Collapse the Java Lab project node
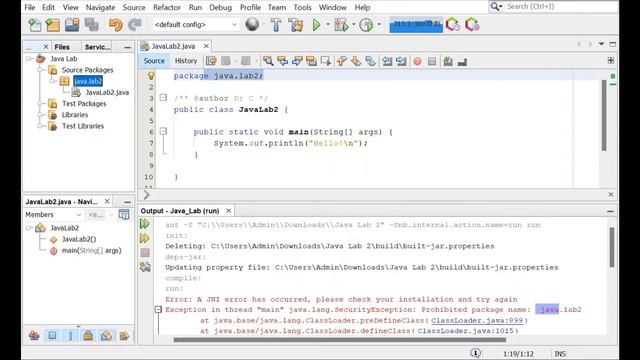This screenshot has height=360, width=640. [x=29, y=59]
